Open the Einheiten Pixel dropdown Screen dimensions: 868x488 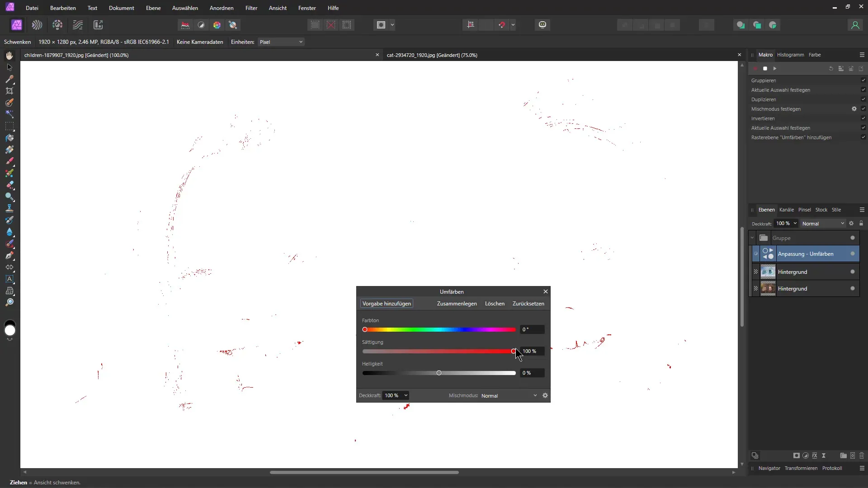pos(281,42)
